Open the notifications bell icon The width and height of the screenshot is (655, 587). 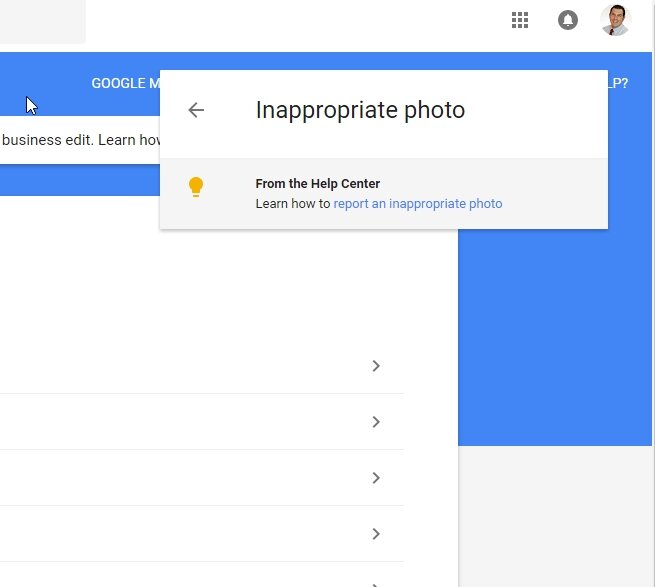pos(568,20)
